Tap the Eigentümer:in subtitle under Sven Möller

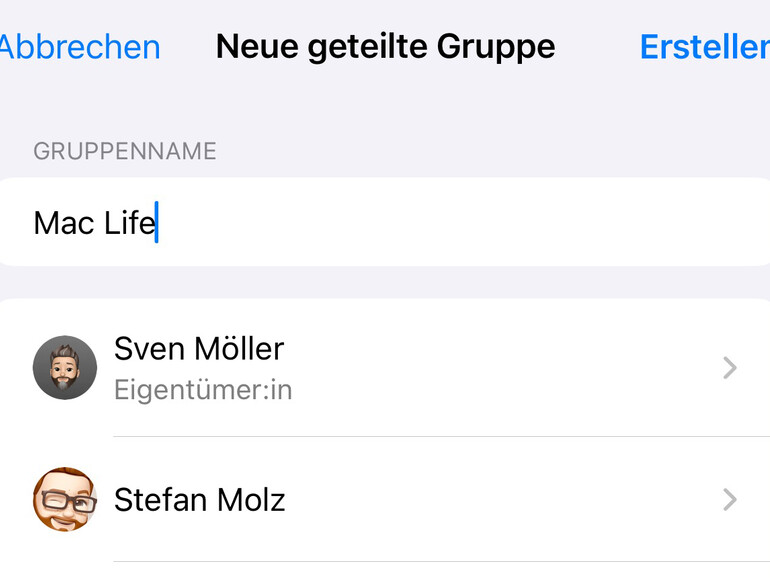pyautogui.click(x=203, y=389)
